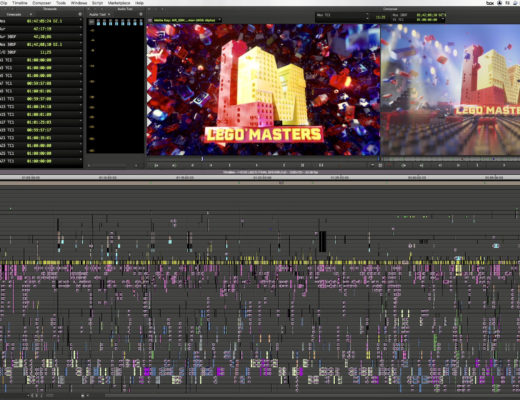Viewport: 520px width, 400px height.
Task: Click the Box icon in the menu bar
Action: point(490,3)
